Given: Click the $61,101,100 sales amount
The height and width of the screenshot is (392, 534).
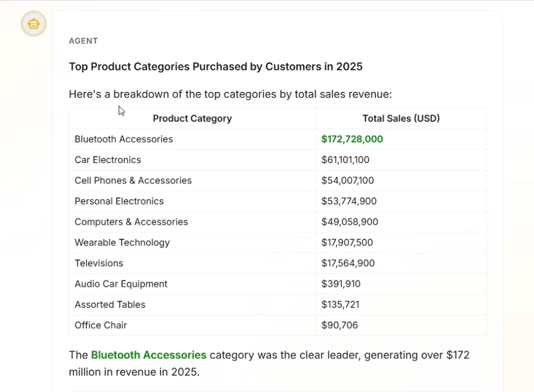Looking at the screenshot, I should click(345, 160).
